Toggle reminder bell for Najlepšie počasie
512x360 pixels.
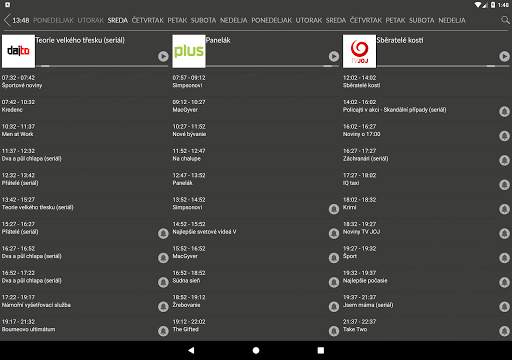(504, 282)
